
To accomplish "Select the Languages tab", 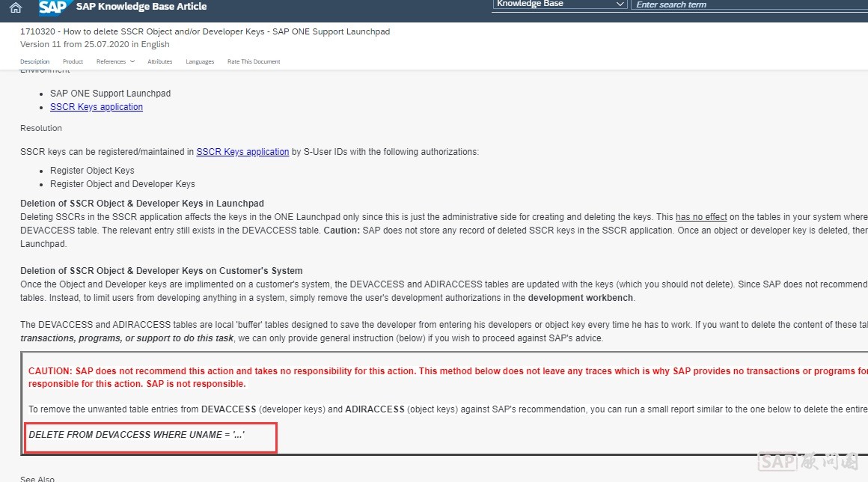I will tap(200, 61).
